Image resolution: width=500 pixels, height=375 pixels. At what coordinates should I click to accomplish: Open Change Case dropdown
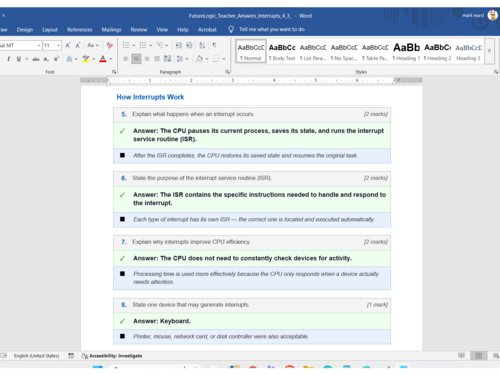93,45
